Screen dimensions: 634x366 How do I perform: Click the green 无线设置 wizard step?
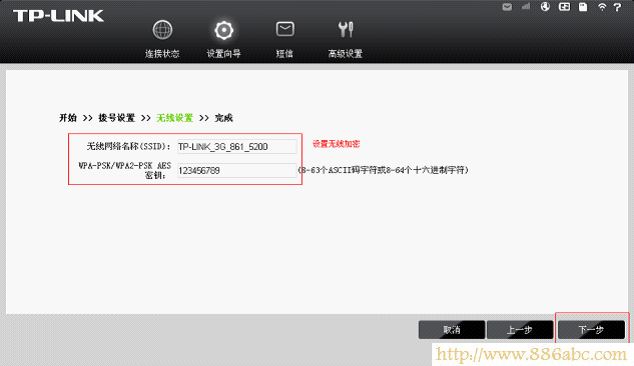click(175, 118)
